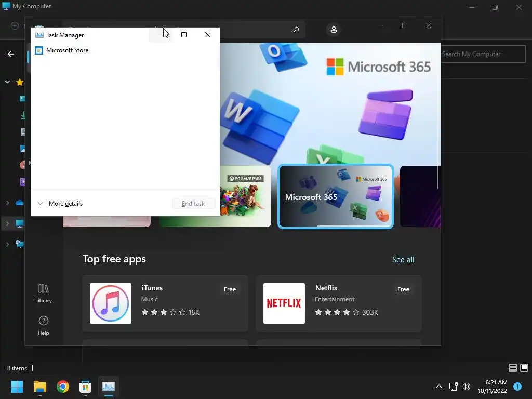Click the Netflix app logo
Viewport: 532px width, 399px height.
click(x=284, y=303)
